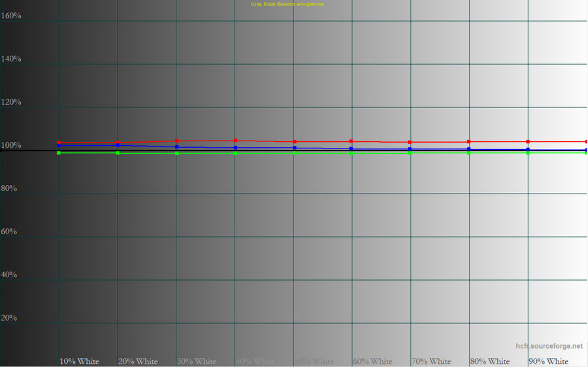Click the red data point at 90% White
This screenshot has width=588, height=367.
[528, 142]
